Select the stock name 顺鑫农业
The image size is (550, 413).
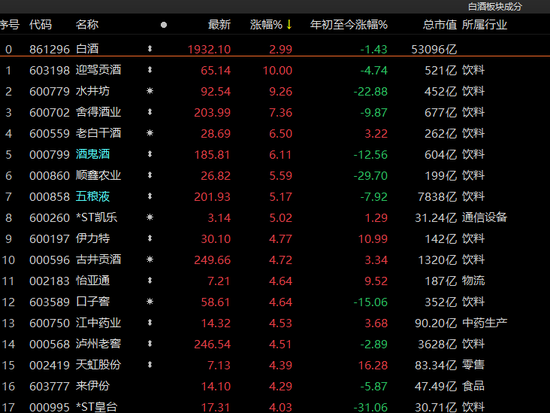click(99, 175)
